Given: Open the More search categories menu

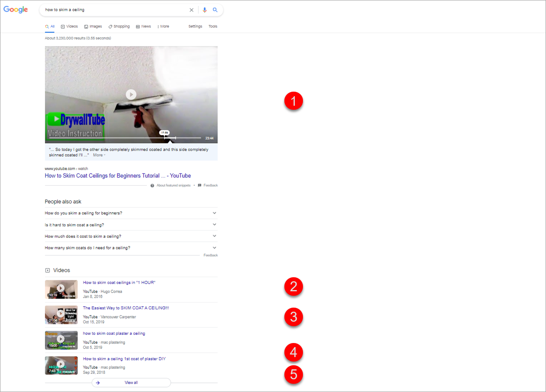Looking at the screenshot, I should click(163, 26).
